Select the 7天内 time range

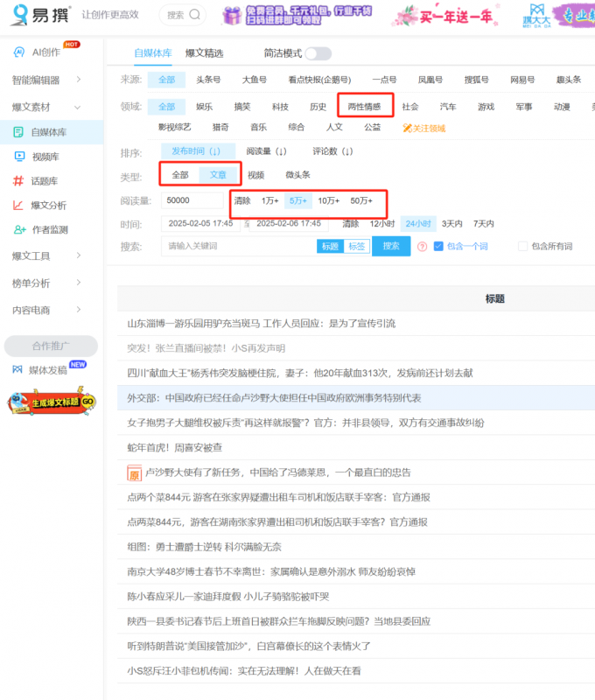point(483,224)
